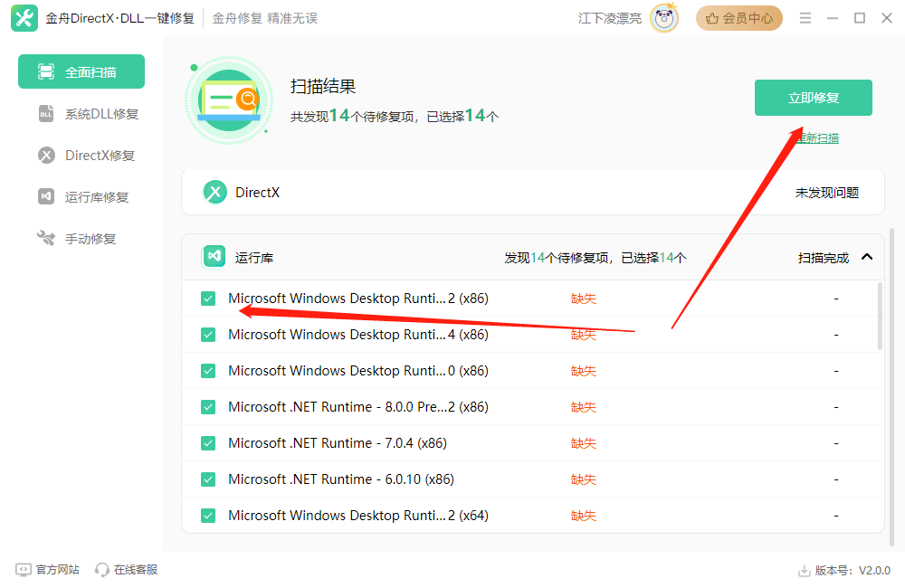Click the 扫描完成 chevron arrow

coord(866,257)
